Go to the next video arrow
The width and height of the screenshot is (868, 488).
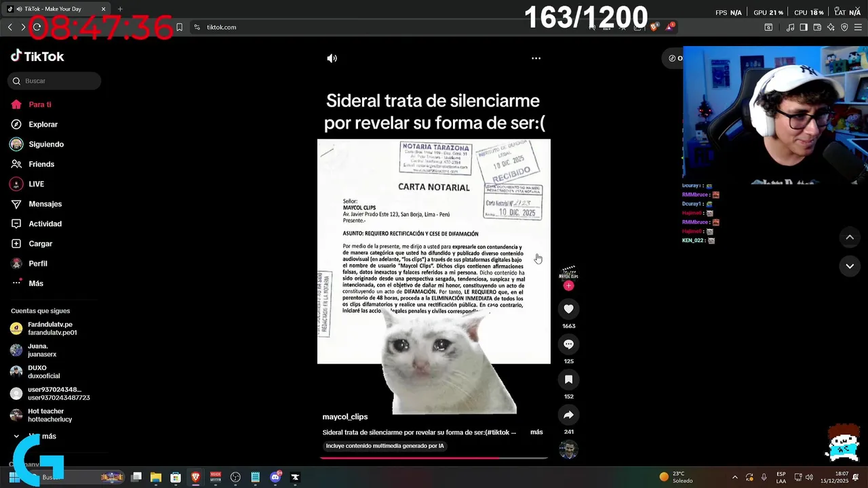point(850,266)
